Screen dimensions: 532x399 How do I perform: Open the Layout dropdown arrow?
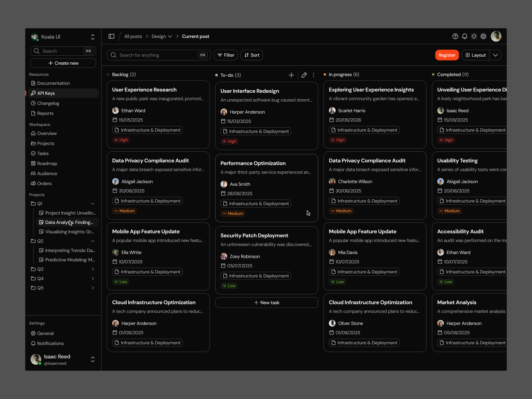click(x=495, y=55)
